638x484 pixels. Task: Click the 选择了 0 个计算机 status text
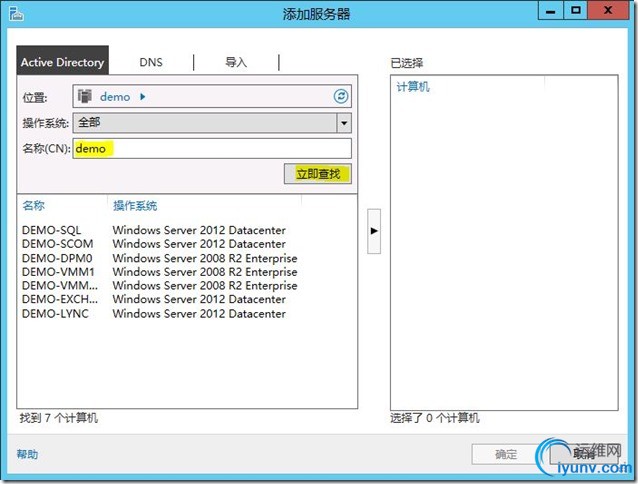pos(435,418)
